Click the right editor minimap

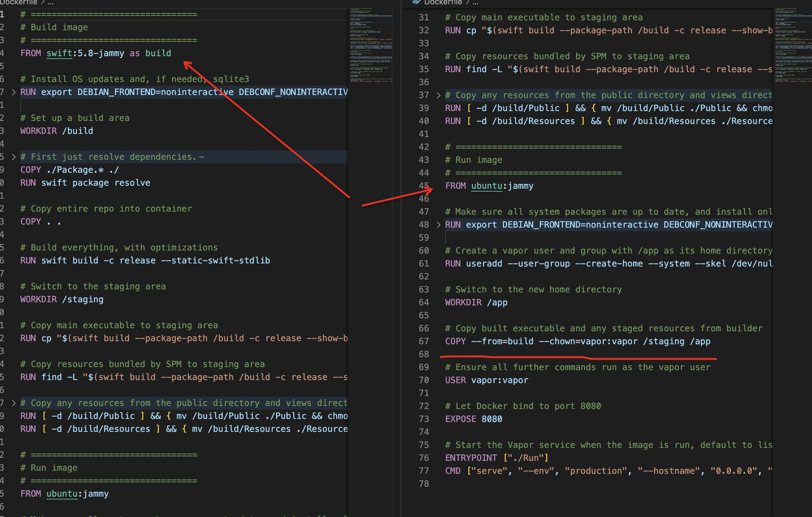(793, 45)
